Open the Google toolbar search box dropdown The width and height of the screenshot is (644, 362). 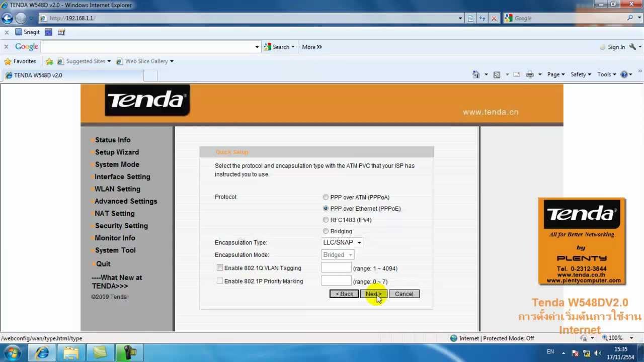(257, 47)
